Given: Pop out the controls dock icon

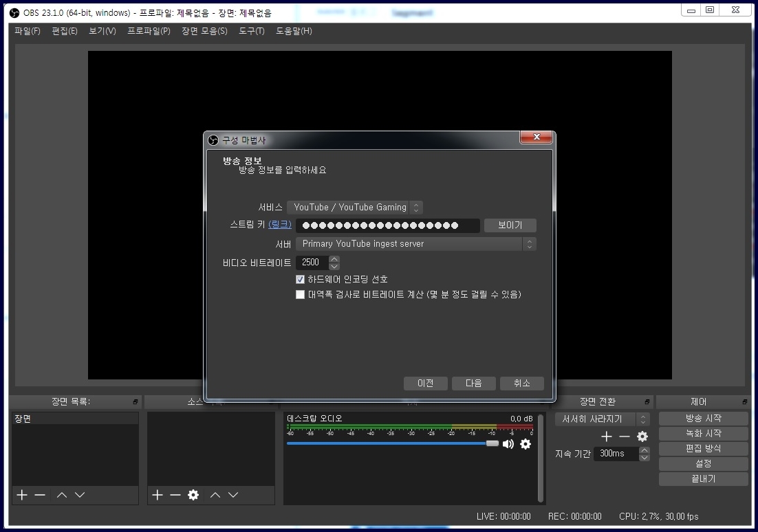Looking at the screenshot, I should point(744,401).
